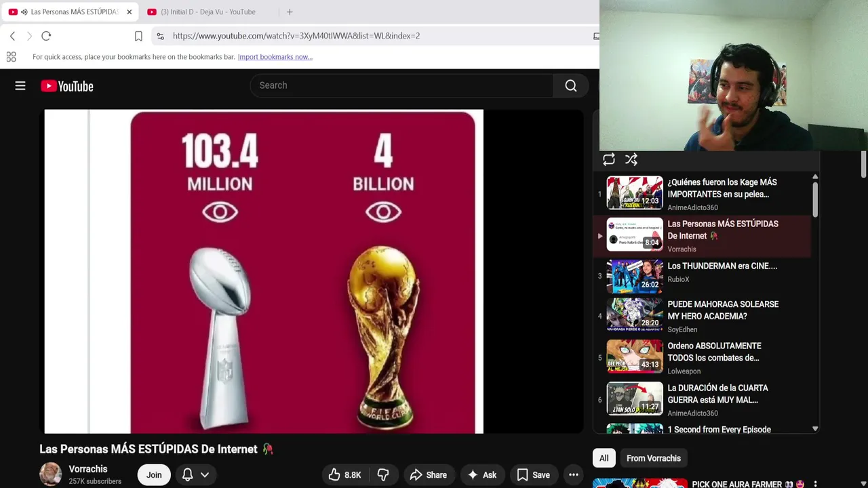Select the All filter chip
The width and height of the screenshot is (868, 488).
tap(604, 458)
